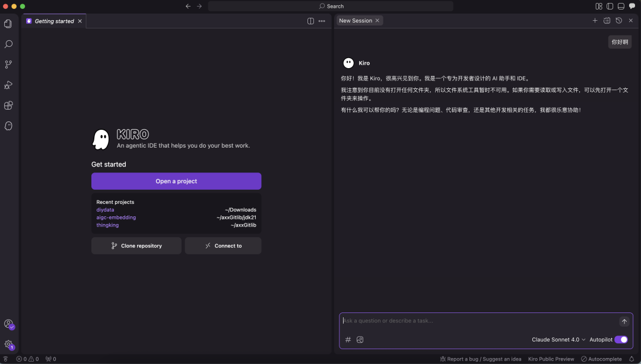Open the Accounts menu icon
The height and width of the screenshot is (364, 641).
(8, 324)
